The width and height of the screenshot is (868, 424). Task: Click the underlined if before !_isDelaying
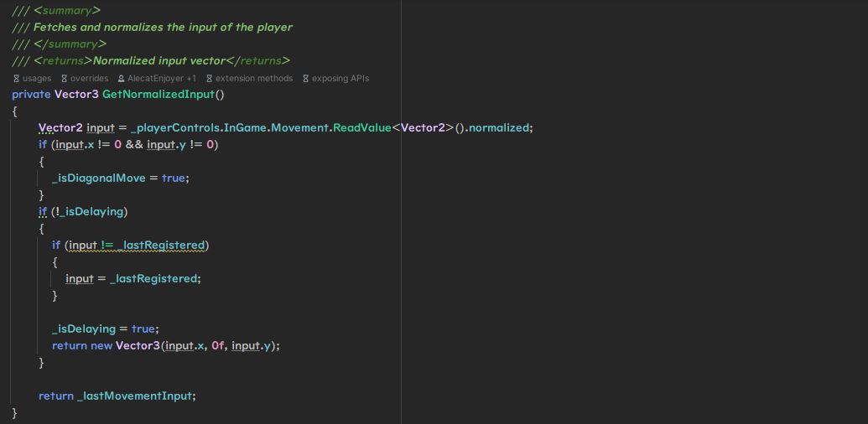coord(43,211)
